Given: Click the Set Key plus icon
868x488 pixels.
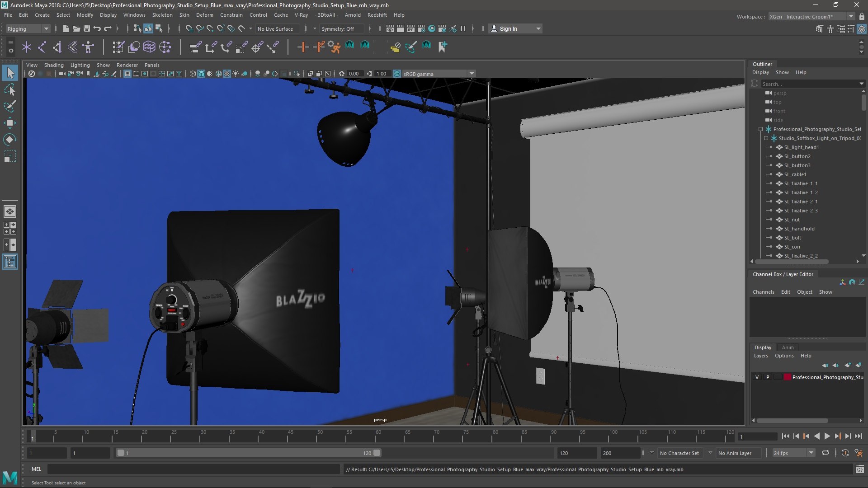Looking at the screenshot, I should [x=303, y=47].
